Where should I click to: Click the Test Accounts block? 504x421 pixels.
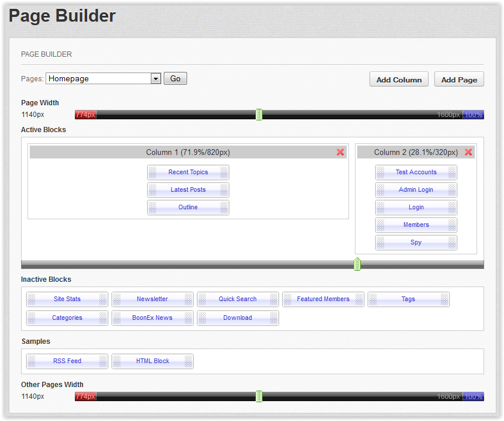click(x=416, y=172)
